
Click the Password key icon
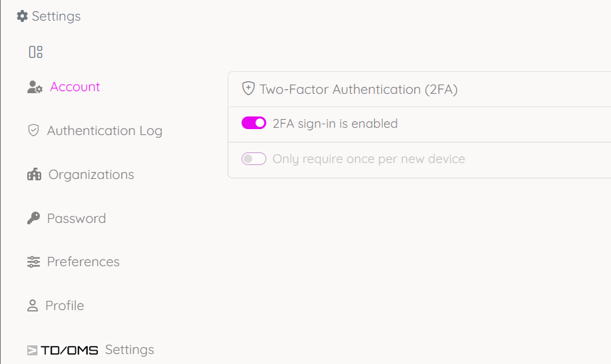point(33,218)
